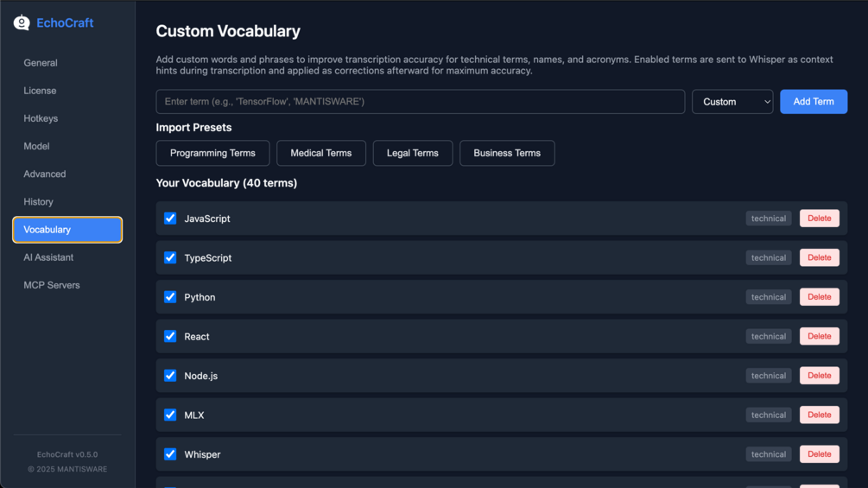Open the History page
868x488 pixels.
point(38,202)
